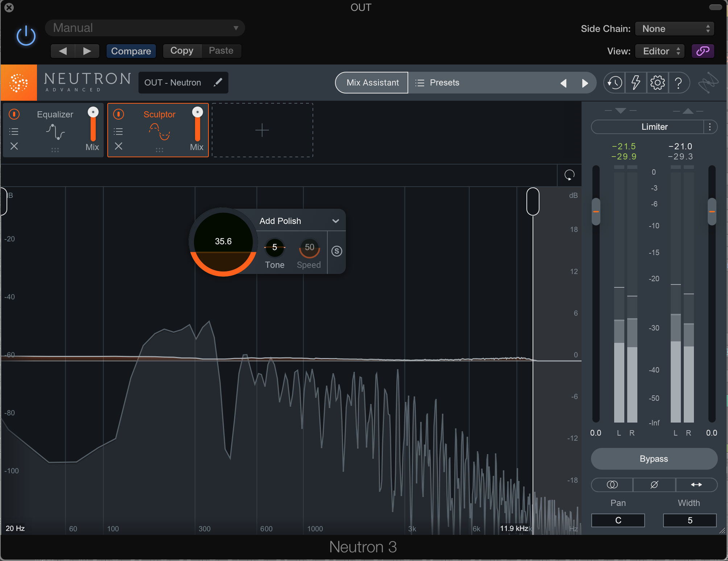Screen dimensions: 728x561
Task: Open the help question mark icon
Action: 678,83
